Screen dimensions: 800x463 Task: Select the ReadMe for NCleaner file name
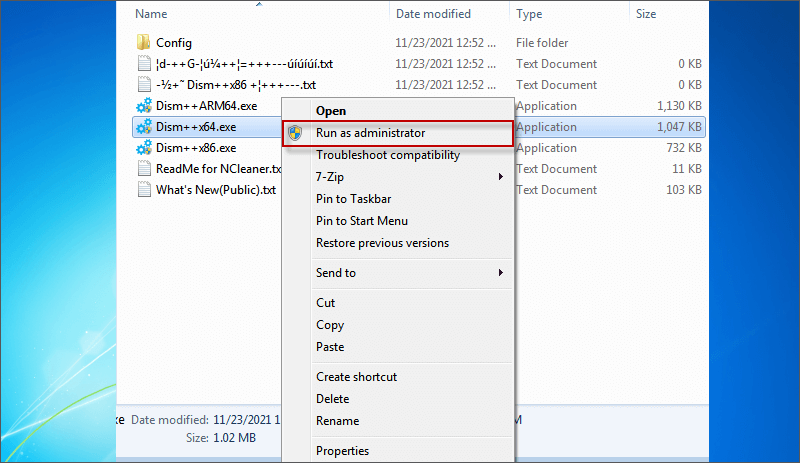(x=218, y=168)
